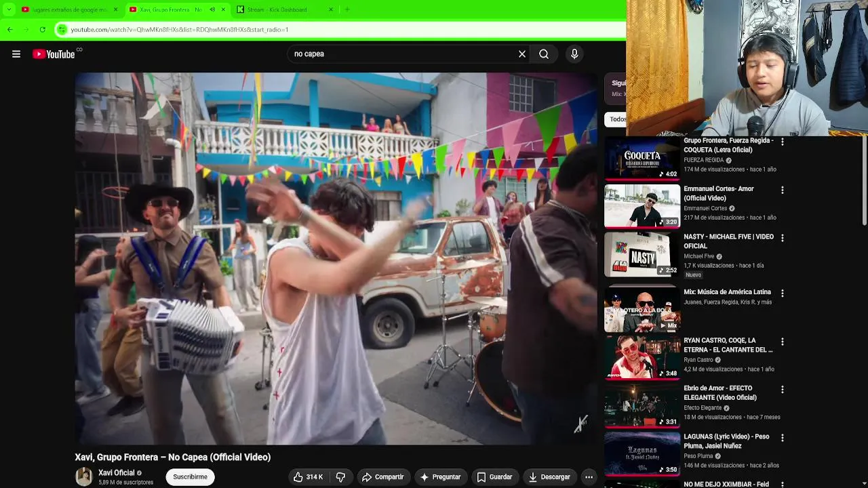868x488 pixels.
Task: Save video with Guardar
Action: coord(494,477)
